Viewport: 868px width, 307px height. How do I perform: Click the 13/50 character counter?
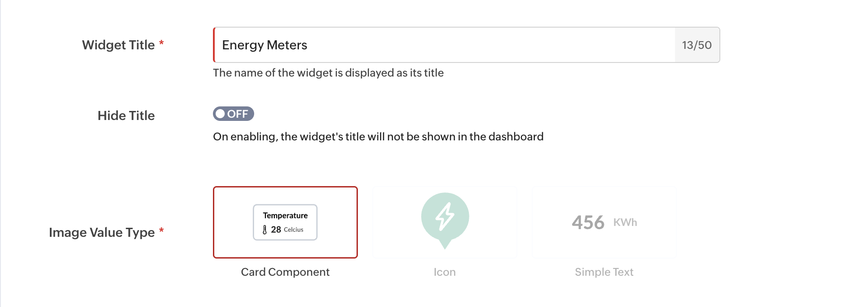[x=697, y=45]
